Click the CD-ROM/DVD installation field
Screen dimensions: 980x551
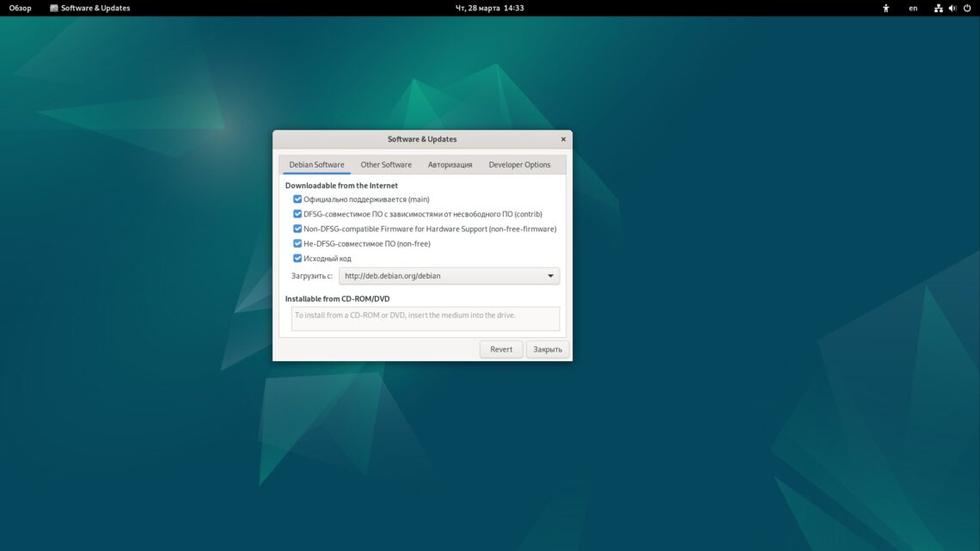tap(424, 317)
